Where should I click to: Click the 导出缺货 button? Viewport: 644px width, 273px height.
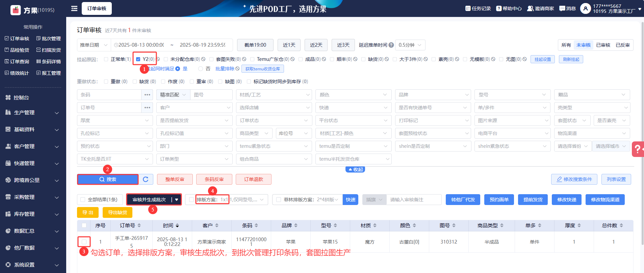(118, 212)
